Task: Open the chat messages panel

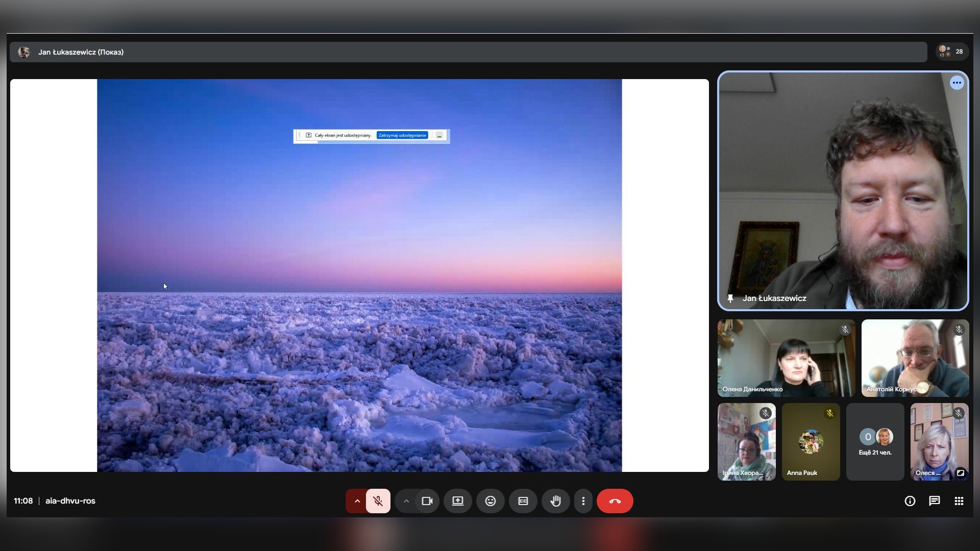Action: [x=934, y=501]
